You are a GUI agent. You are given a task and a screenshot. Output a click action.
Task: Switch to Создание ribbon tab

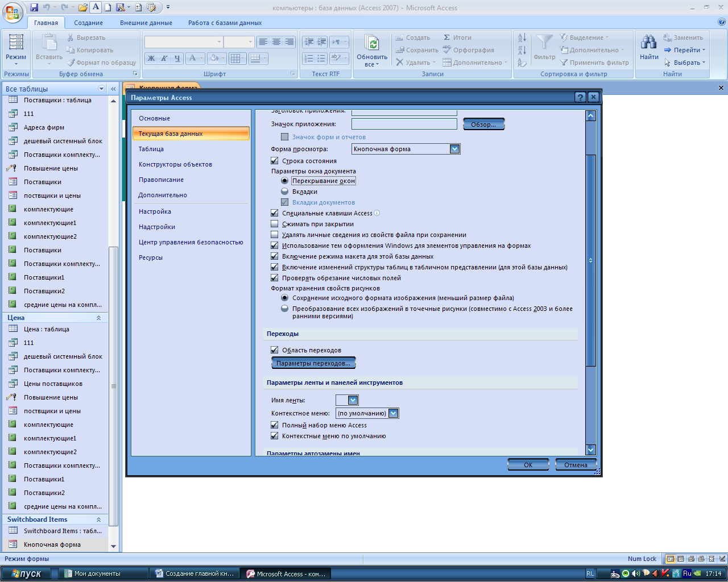click(88, 23)
